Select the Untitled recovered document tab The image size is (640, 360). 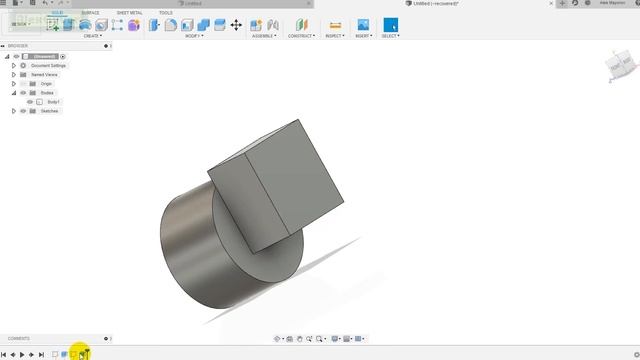click(x=435, y=3)
